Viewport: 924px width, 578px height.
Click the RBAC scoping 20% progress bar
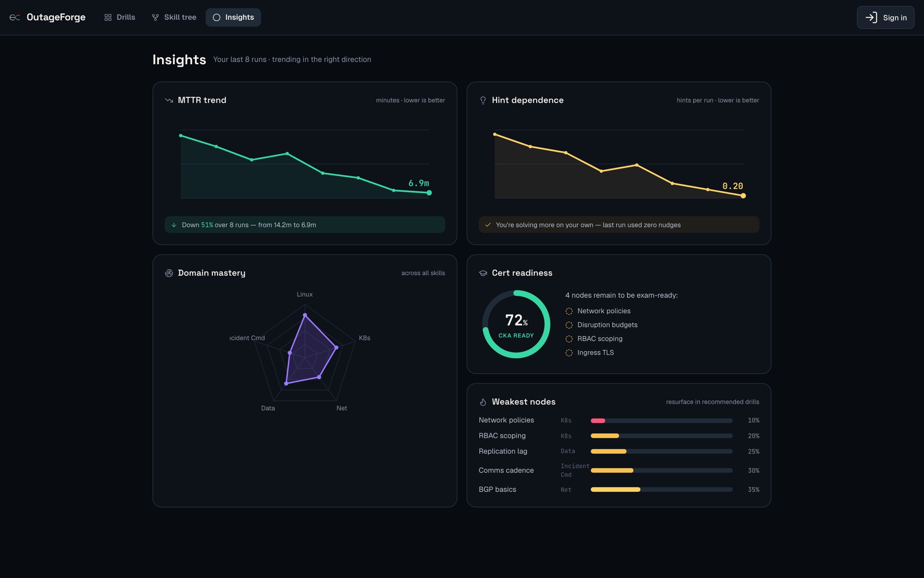point(662,436)
